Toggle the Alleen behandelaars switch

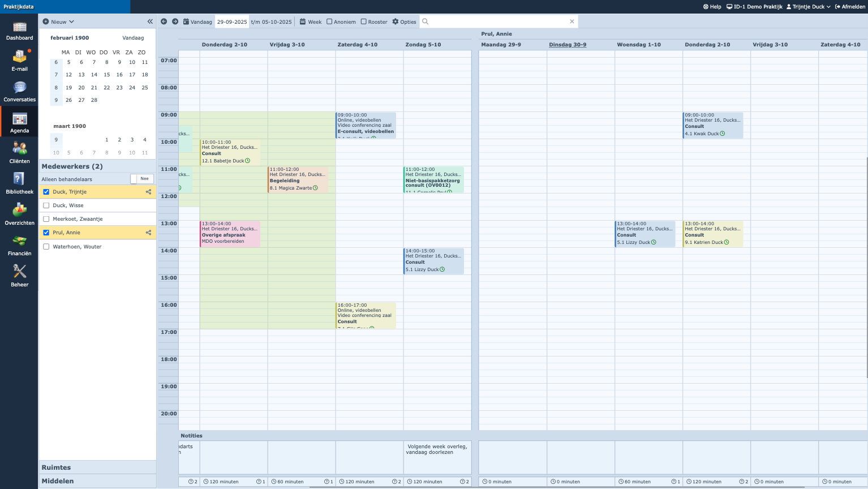[x=141, y=179]
